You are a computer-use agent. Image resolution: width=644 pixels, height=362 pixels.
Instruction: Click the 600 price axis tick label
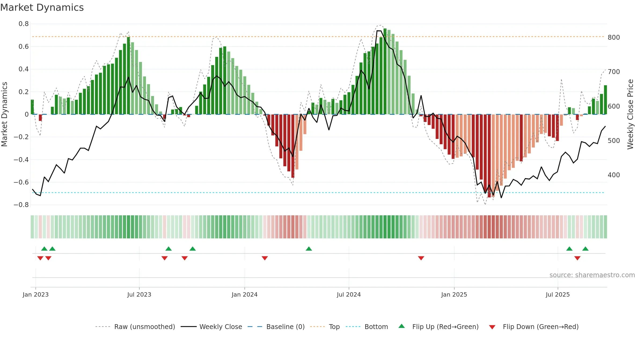tap(614, 106)
